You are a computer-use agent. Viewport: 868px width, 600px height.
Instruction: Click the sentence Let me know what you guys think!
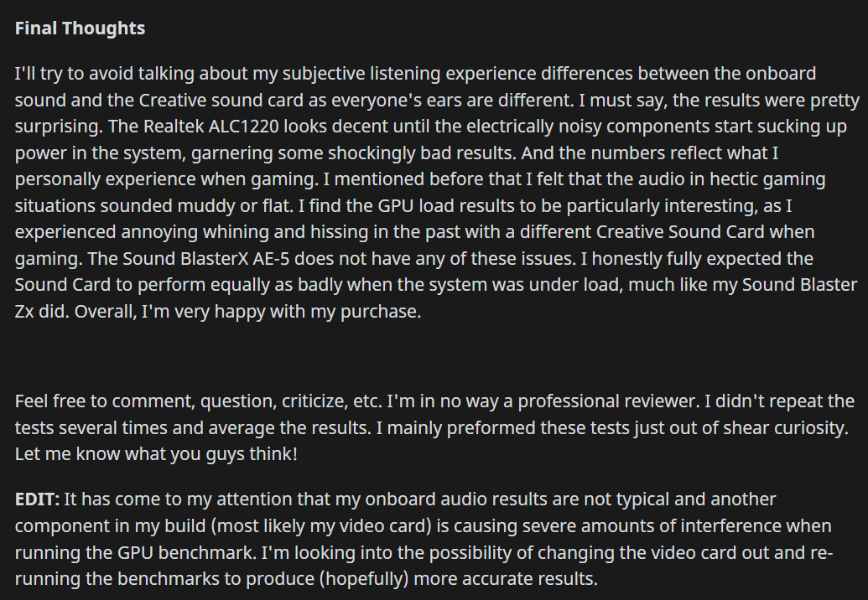tap(156, 454)
